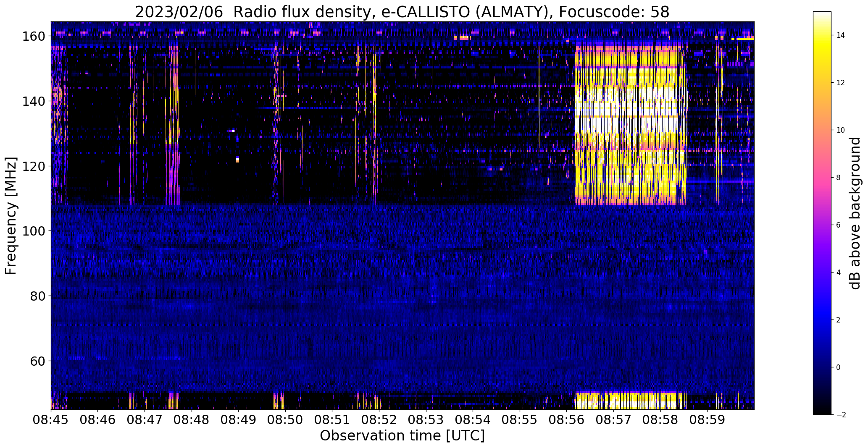Click the 08:50 time tick label
868x448 pixels.
coord(285,419)
